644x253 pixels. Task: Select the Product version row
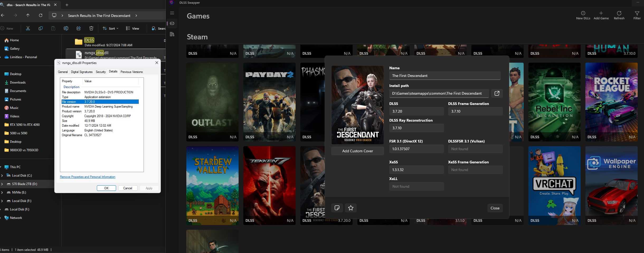[x=100, y=111]
